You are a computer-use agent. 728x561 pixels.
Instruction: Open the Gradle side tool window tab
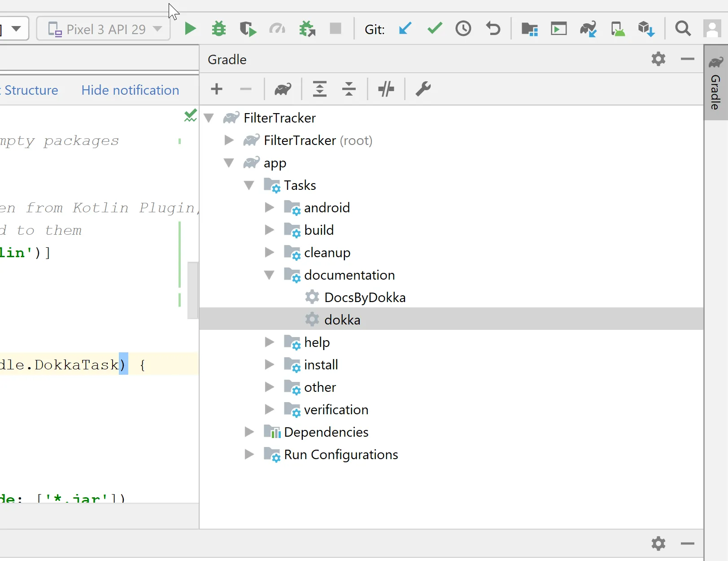716,83
